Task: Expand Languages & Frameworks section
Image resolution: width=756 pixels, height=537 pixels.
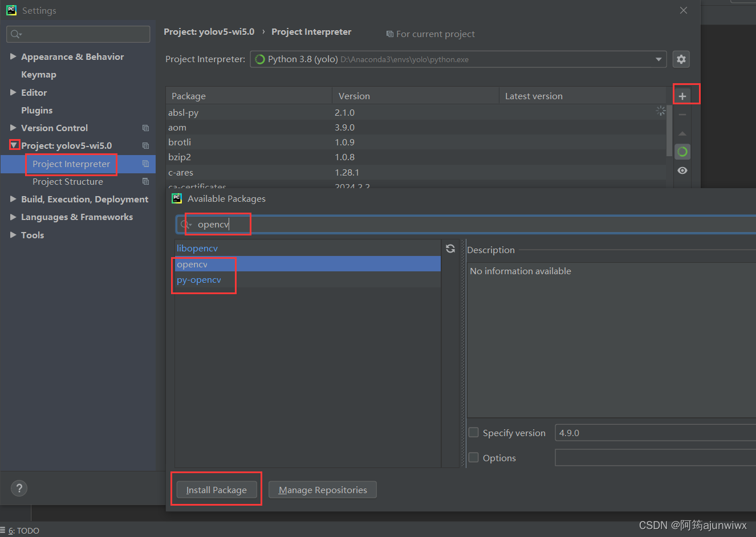Action: tap(13, 217)
